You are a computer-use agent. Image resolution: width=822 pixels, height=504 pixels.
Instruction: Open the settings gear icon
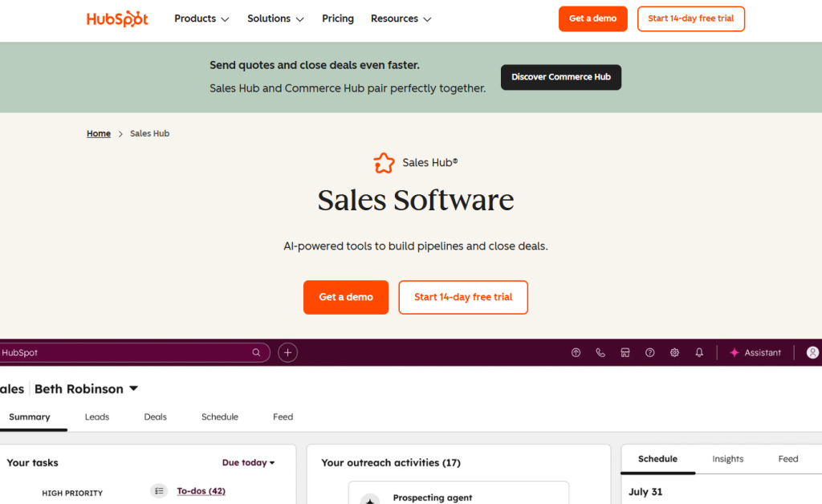[674, 352]
